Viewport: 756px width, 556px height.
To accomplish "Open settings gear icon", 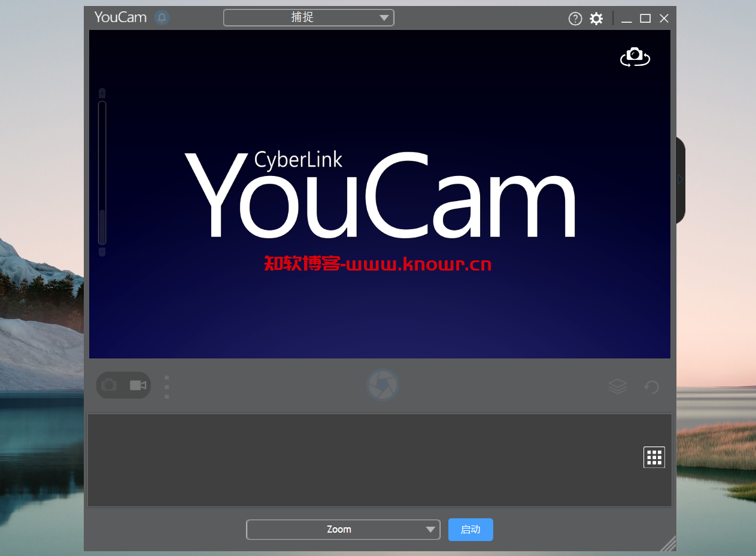I will (596, 19).
